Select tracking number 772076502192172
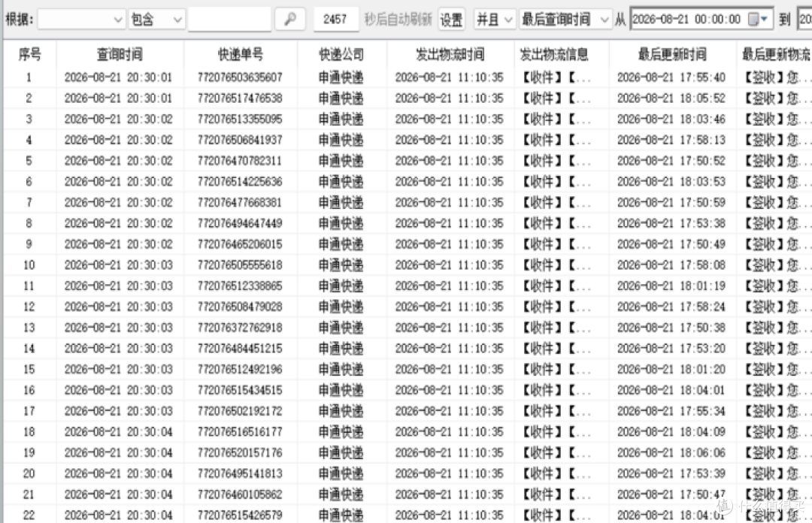 pyautogui.click(x=240, y=411)
